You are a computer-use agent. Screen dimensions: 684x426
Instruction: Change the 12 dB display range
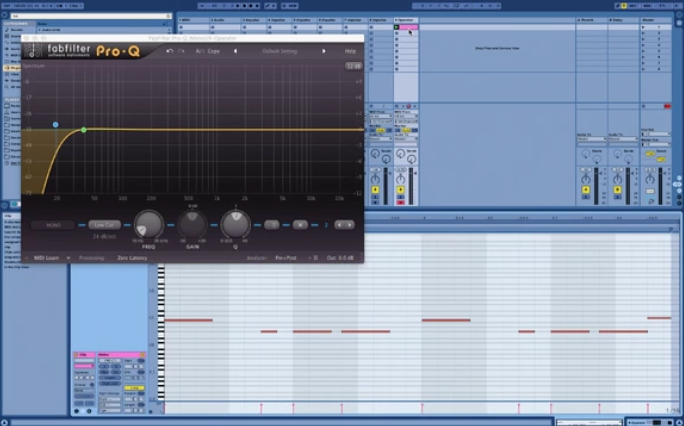353,66
